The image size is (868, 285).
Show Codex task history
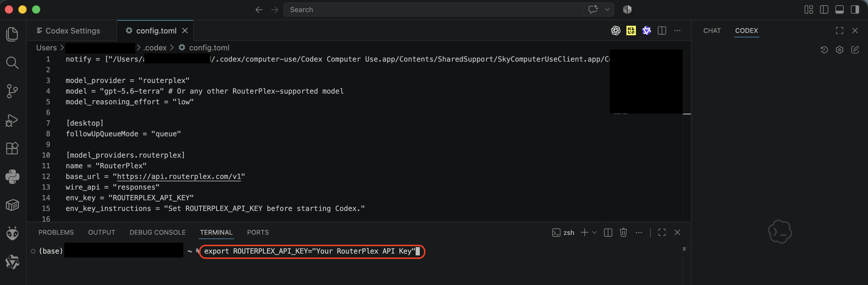(824, 50)
